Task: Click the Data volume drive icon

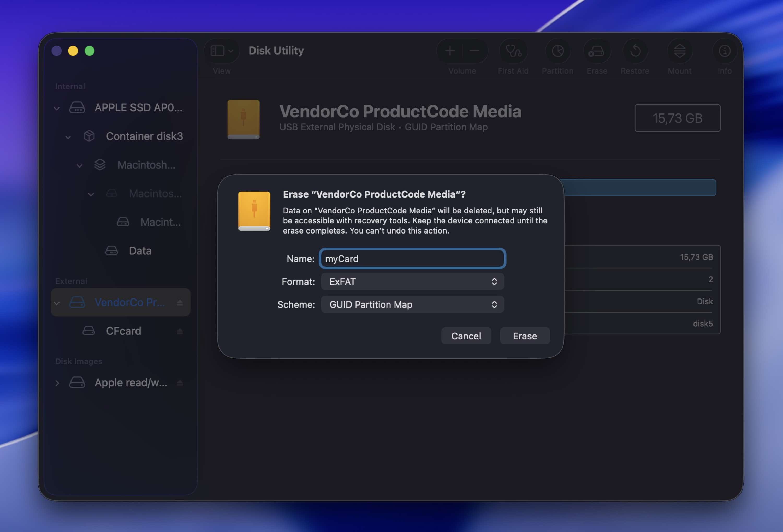Action: pos(111,250)
